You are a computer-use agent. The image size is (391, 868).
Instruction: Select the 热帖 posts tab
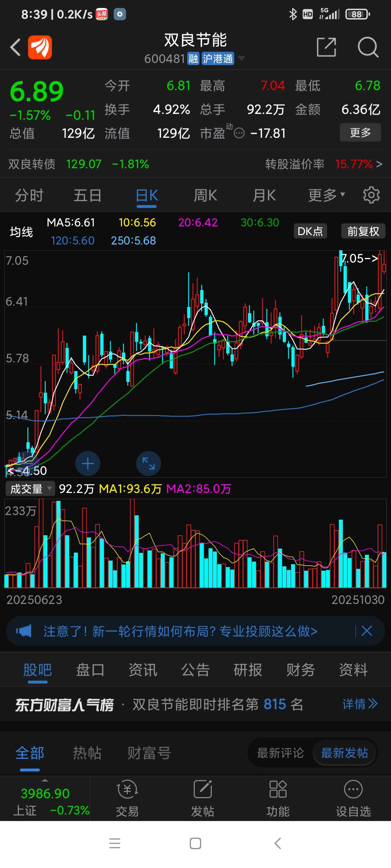[x=87, y=753]
